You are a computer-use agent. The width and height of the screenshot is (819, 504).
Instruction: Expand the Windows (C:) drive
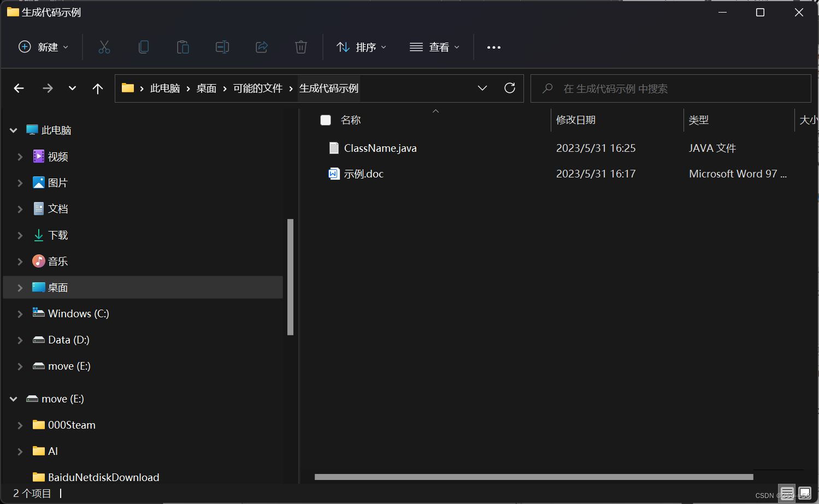[20, 313]
